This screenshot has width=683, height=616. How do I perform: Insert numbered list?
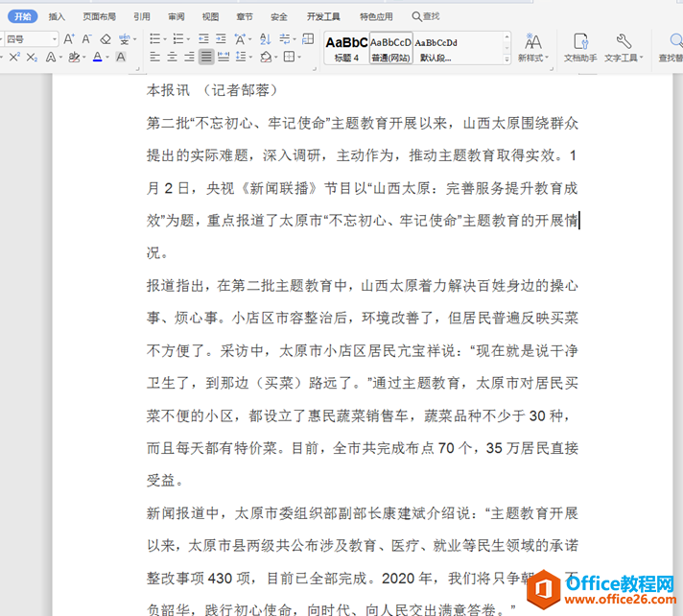coord(178,39)
